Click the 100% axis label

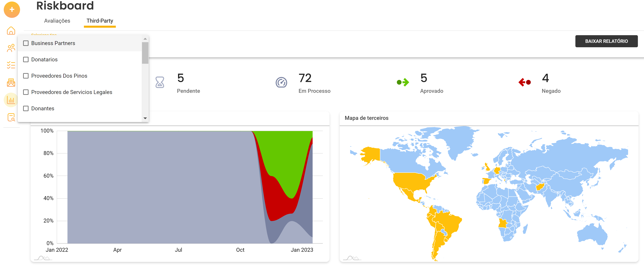[x=47, y=131]
